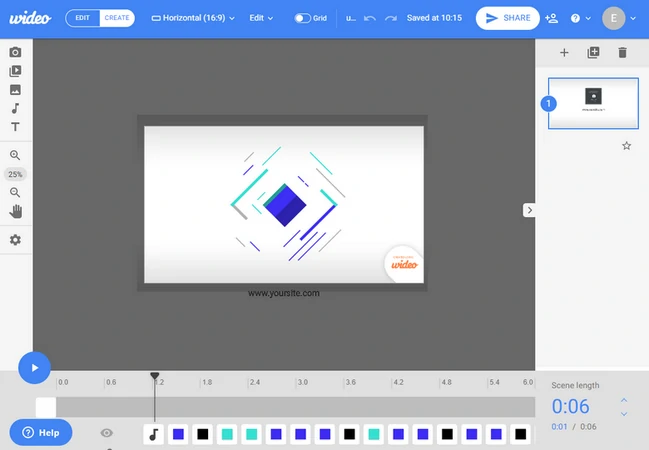Click the Saved at 10:15 status
This screenshot has width=649, height=450.
click(434, 18)
